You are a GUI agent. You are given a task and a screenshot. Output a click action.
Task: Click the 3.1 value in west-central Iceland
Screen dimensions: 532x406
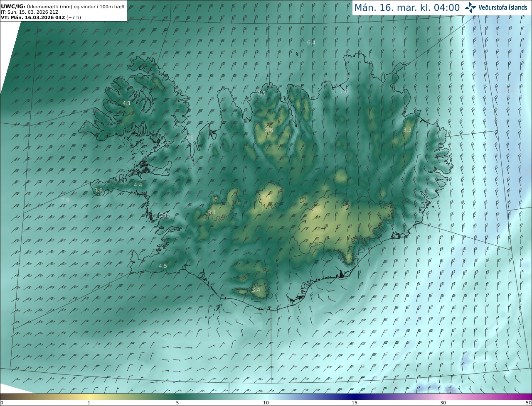[212, 212]
